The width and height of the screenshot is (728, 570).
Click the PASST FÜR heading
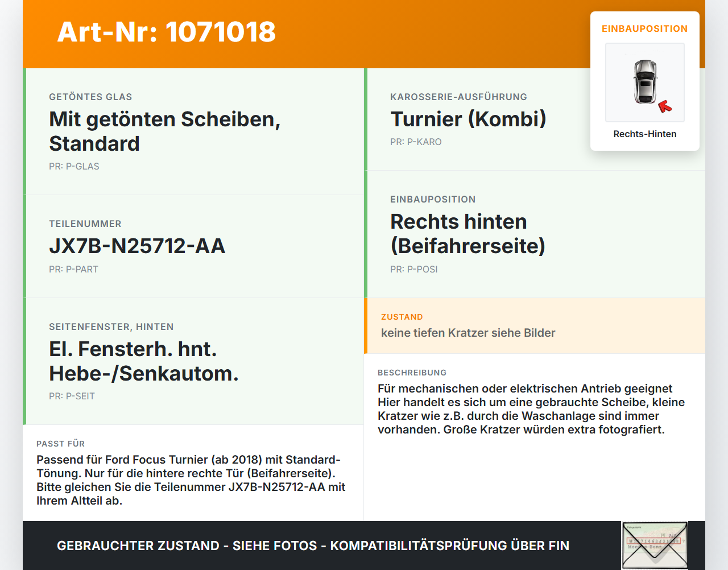60,444
